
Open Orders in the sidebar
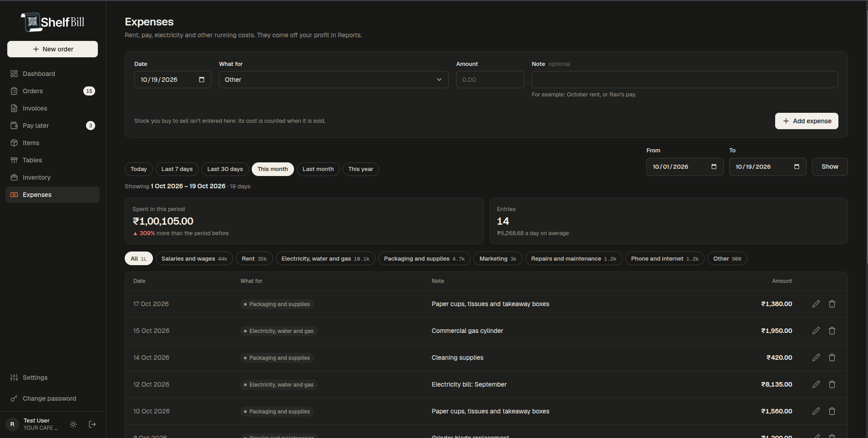52,91
